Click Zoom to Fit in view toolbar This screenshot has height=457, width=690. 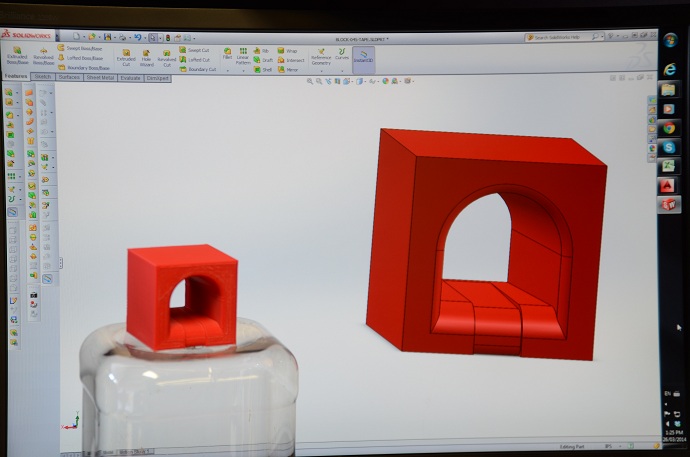click(310, 81)
